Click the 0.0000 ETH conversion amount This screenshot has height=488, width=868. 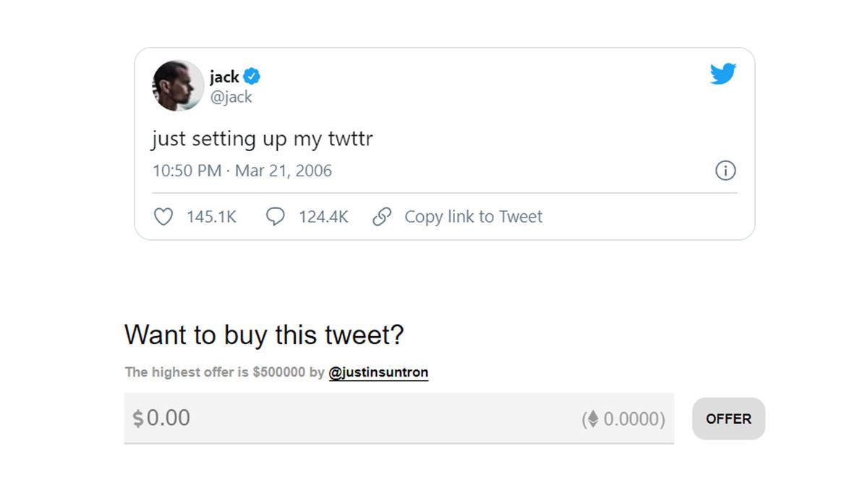click(x=632, y=419)
